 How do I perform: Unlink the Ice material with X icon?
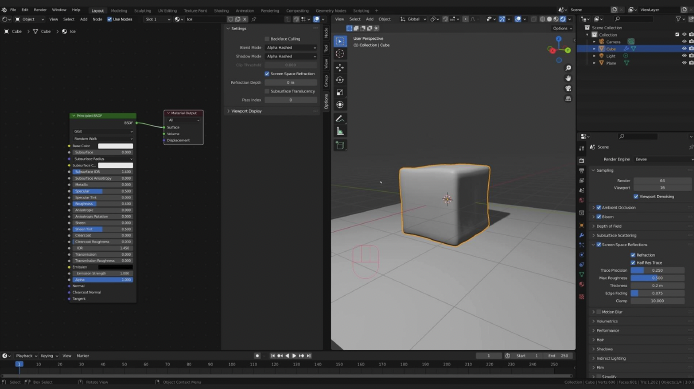tap(244, 19)
